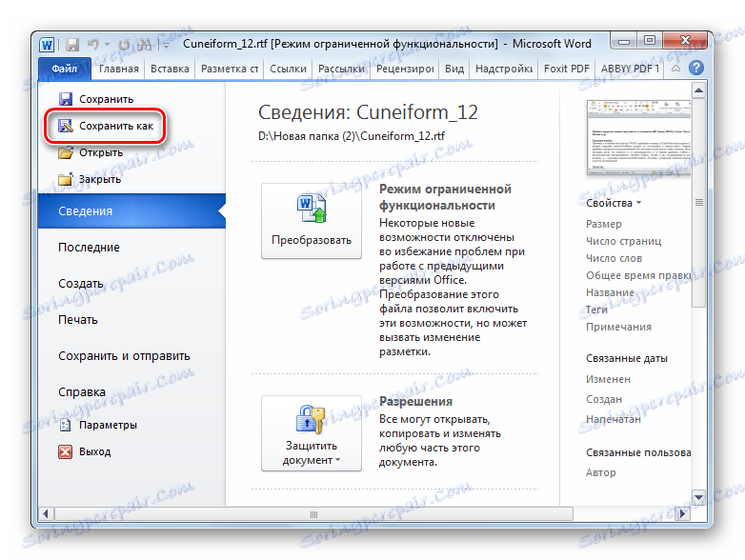Viewport: 745px width, 560px height.
Task: Click the vertical scrollbar thumb
Action: (x=698, y=203)
